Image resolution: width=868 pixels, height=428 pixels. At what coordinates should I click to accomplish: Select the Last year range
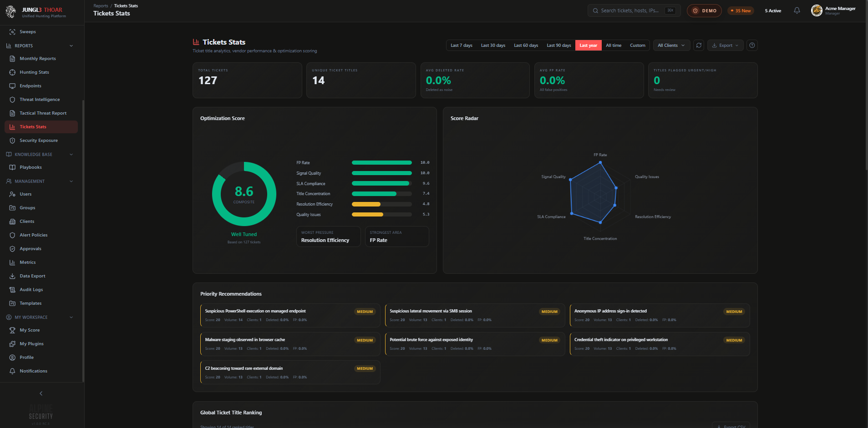point(588,45)
